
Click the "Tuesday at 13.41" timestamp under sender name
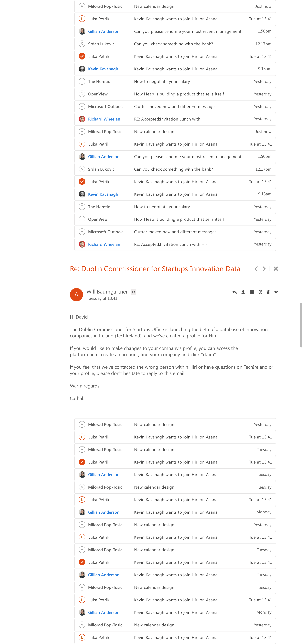(x=102, y=298)
